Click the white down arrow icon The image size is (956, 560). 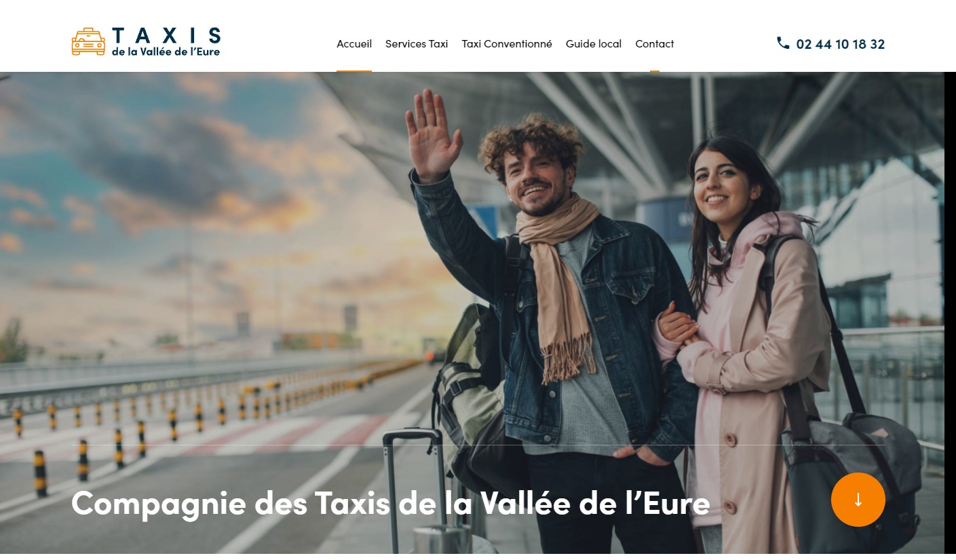click(x=858, y=500)
